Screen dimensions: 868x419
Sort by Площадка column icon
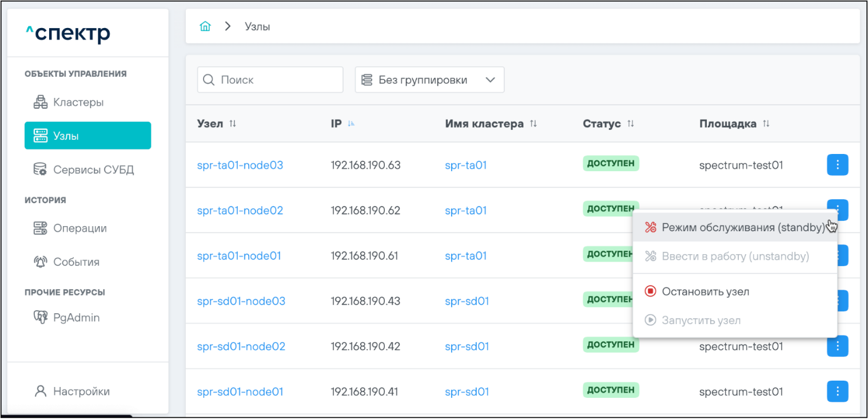pyautogui.click(x=766, y=124)
